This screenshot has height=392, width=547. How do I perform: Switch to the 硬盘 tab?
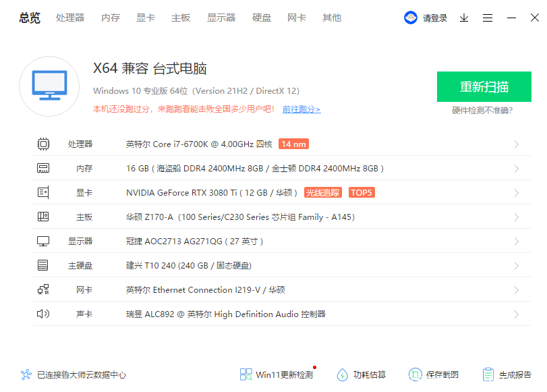point(262,18)
